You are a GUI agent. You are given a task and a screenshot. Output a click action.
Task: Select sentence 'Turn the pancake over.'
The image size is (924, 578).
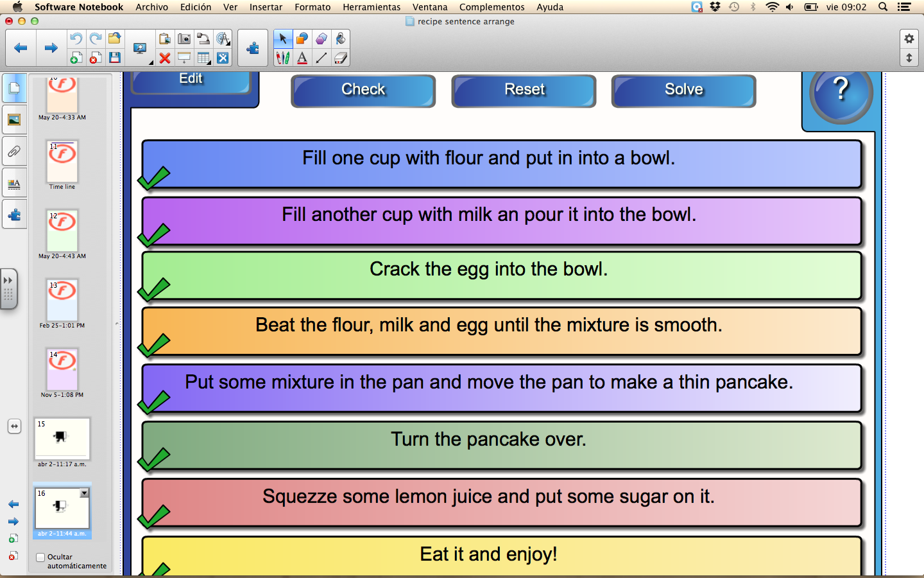[501, 446]
